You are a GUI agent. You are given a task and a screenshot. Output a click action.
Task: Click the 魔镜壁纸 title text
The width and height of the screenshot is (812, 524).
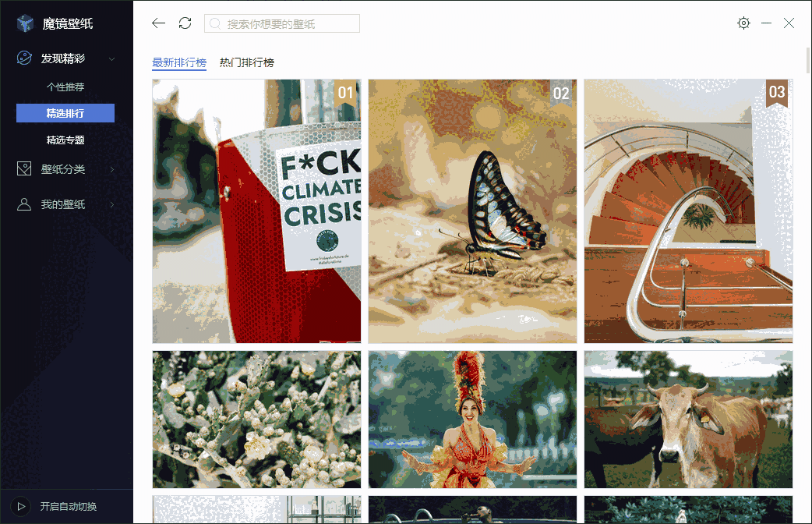point(68,24)
